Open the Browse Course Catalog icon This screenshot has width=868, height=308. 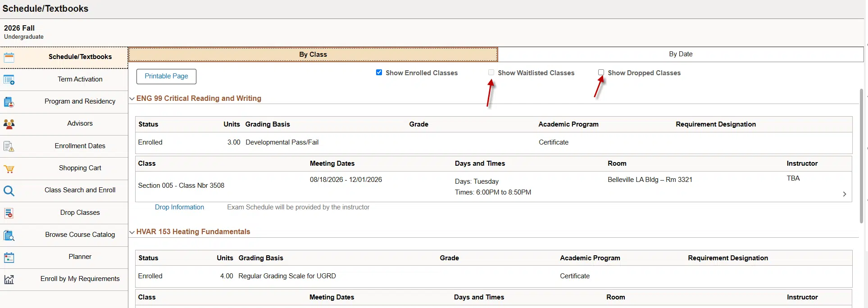click(9, 236)
